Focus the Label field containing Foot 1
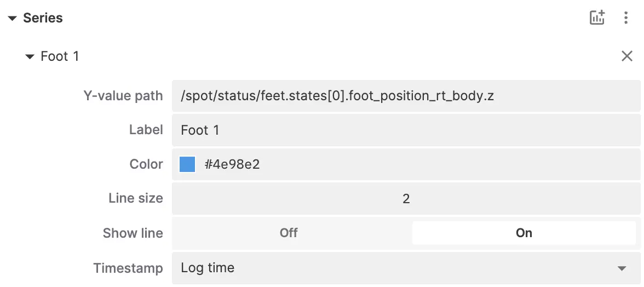 (x=405, y=130)
